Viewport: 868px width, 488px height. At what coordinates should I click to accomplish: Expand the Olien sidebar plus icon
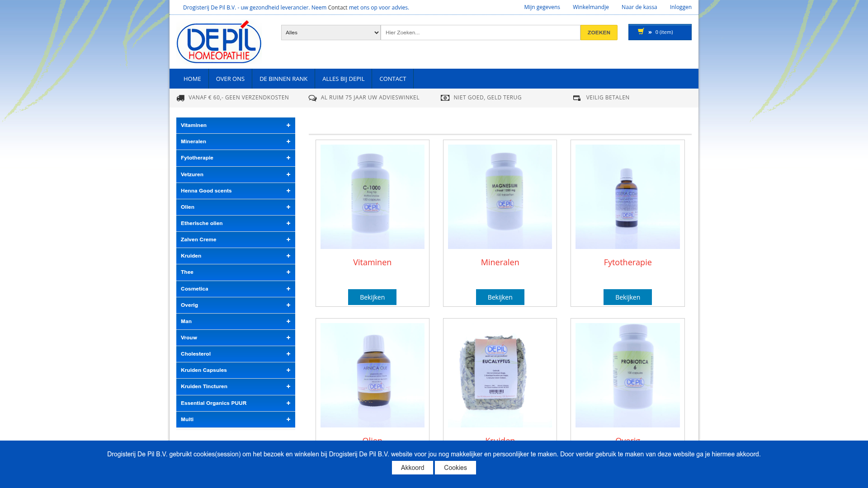point(288,207)
